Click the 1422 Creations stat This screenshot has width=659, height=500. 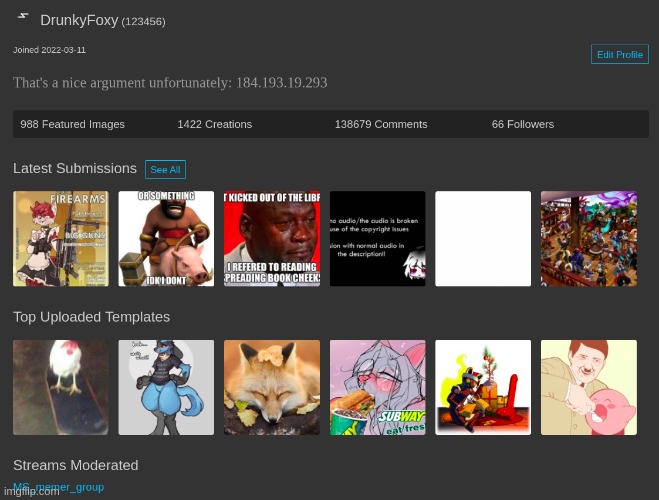click(x=214, y=124)
